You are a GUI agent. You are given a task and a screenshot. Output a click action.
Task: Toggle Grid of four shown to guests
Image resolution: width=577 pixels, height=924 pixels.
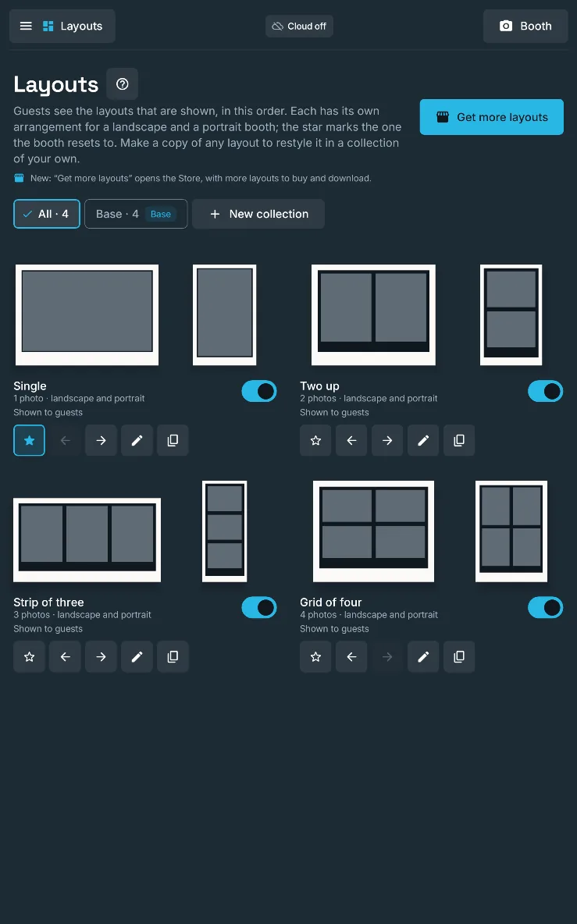tap(545, 607)
